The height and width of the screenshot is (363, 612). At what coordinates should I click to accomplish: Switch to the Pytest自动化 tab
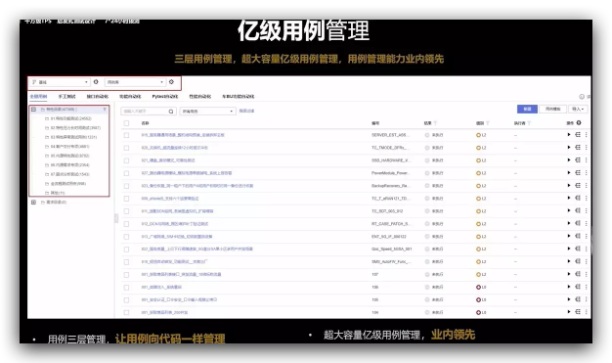click(x=165, y=96)
